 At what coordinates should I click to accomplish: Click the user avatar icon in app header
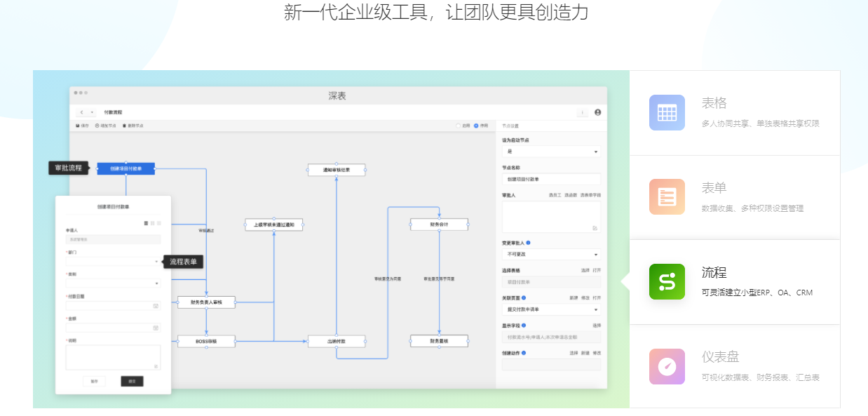[598, 112]
